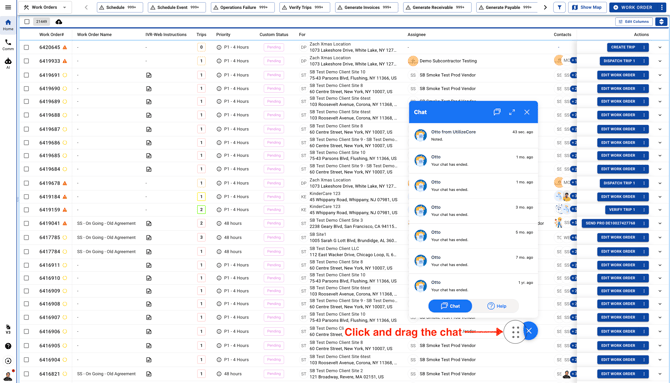Click Dispatch Trip 1 for 6419933
This screenshot has height=383, width=670.
(620, 61)
